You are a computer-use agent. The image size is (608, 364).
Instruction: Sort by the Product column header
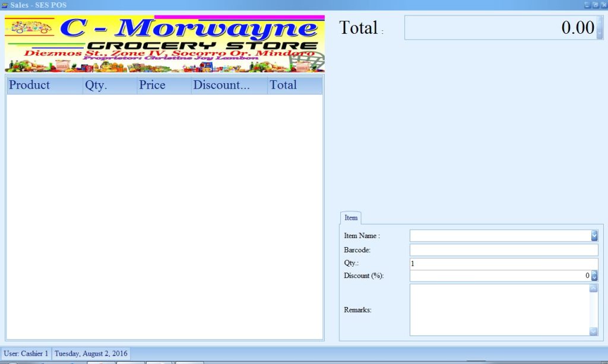point(45,85)
